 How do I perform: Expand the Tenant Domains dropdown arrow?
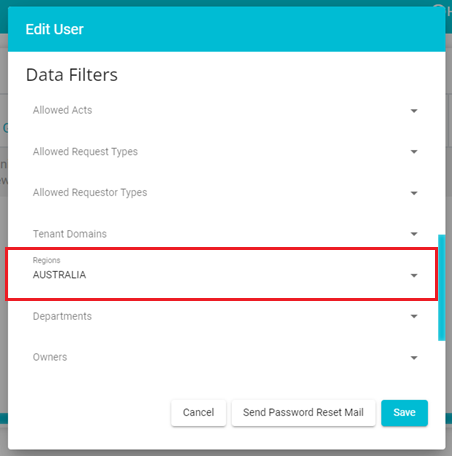pyautogui.click(x=414, y=234)
